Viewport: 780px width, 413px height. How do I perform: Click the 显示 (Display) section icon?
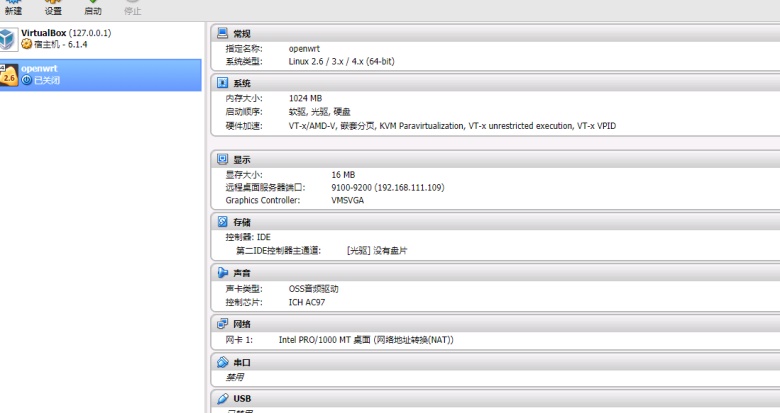[222, 159]
